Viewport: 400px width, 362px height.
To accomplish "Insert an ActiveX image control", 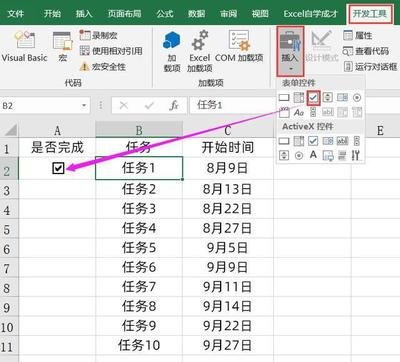I will point(328,155).
